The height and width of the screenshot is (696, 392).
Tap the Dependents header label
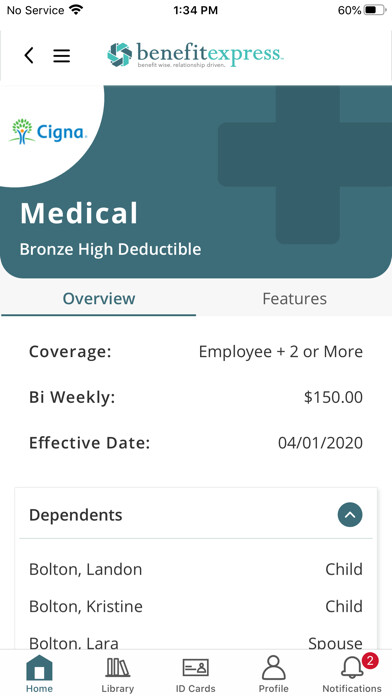coord(75,515)
